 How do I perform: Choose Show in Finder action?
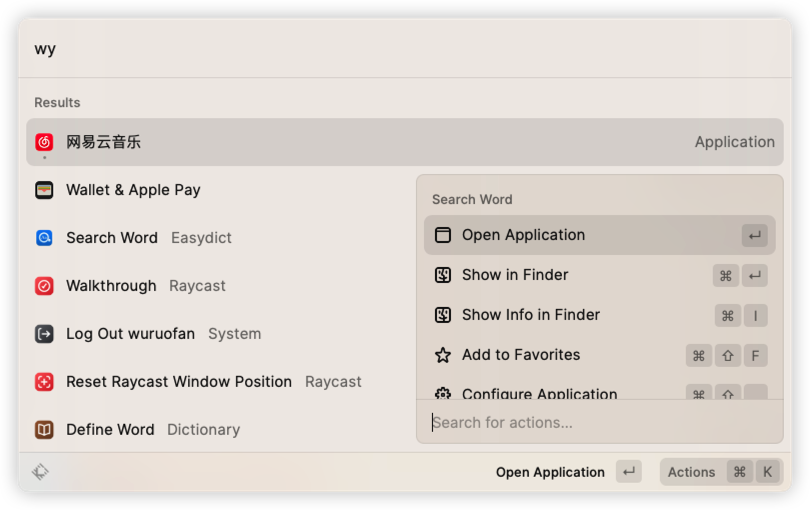tap(600, 275)
